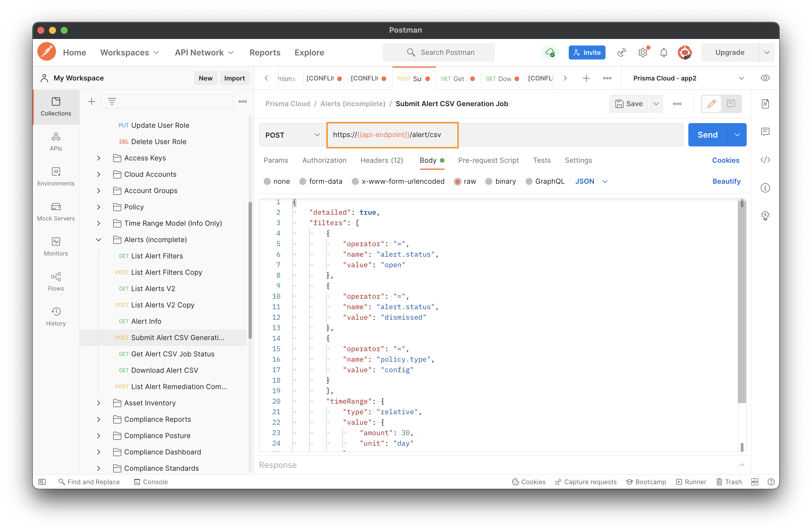The width and height of the screenshot is (812, 532).
Task: Click the environment quick look eye icon
Action: [765, 78]
